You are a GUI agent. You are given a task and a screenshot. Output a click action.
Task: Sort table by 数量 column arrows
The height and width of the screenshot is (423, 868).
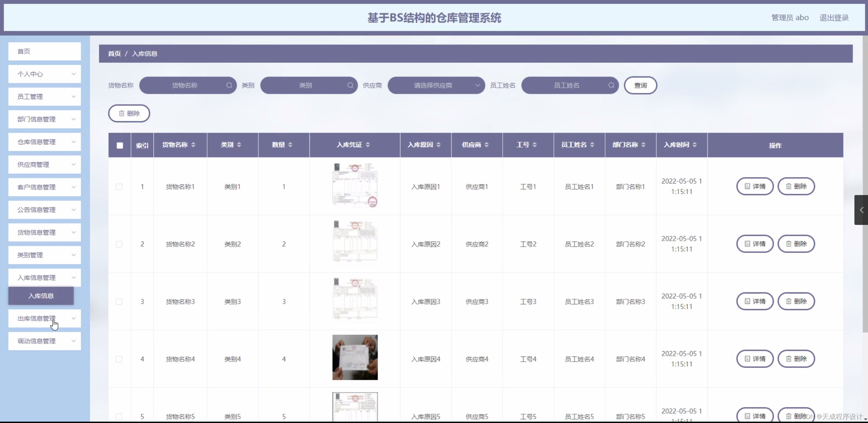(x=290, y=145)
